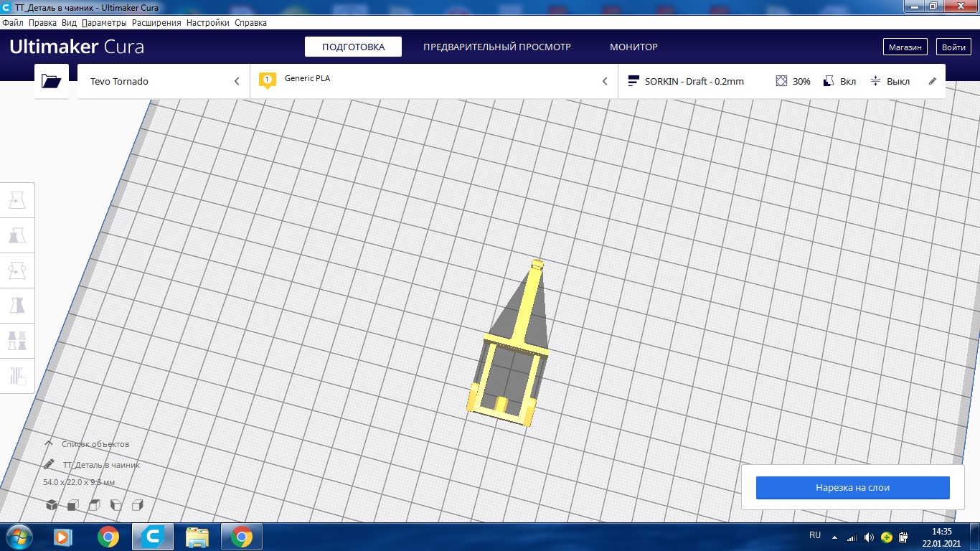Open file with the folder icon
Screen dimensions: 980x551
[x=52, y=81]
